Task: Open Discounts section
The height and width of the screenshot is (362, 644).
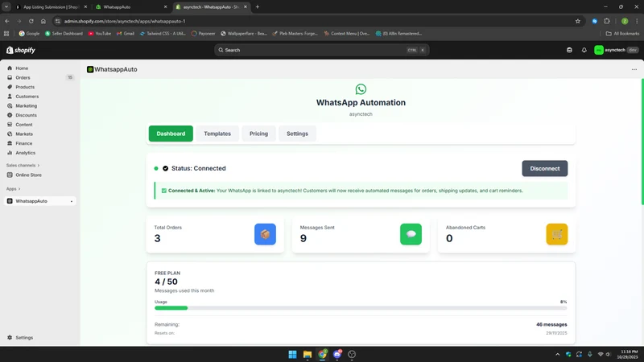Action: tap(26, 115)
